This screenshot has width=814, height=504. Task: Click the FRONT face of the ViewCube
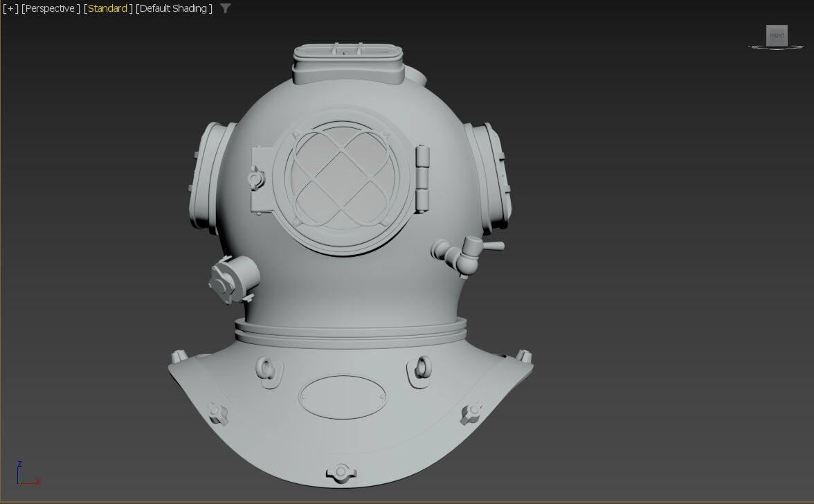tap(776, 35)
